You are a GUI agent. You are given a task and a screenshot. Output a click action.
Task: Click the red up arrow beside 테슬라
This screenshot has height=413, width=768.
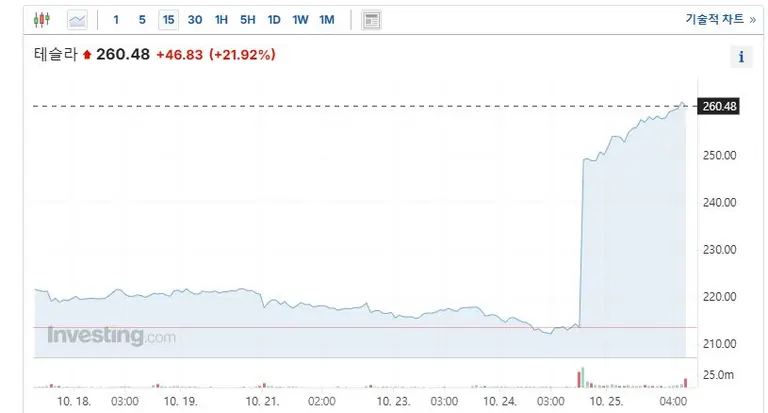(87, 55)
